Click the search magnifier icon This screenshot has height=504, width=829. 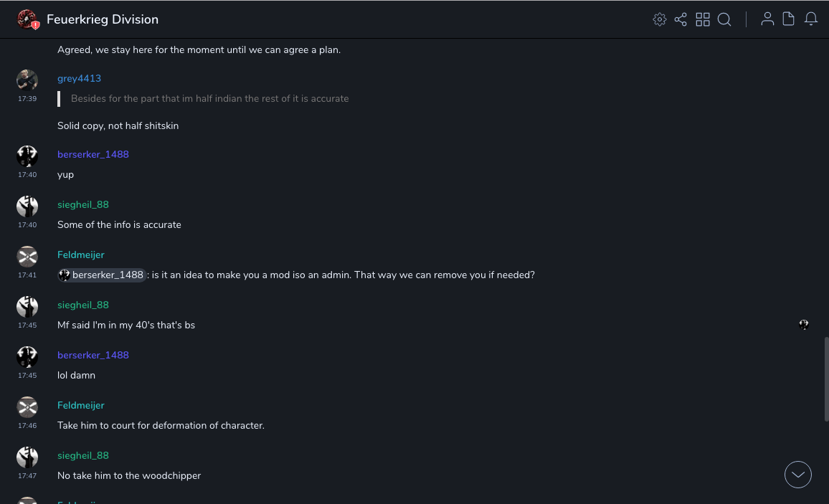coord(724,19)
